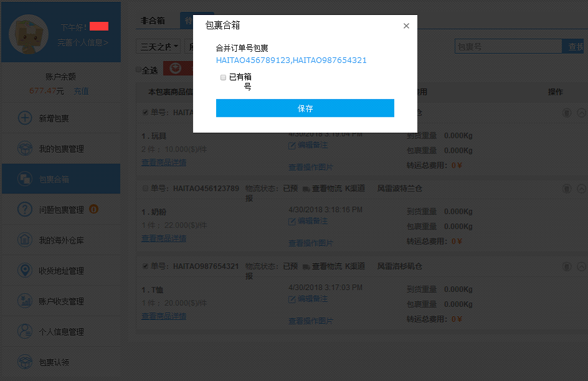
Task: Click 查看操作图片 for 玩具 package
Action: coord(310,167)
